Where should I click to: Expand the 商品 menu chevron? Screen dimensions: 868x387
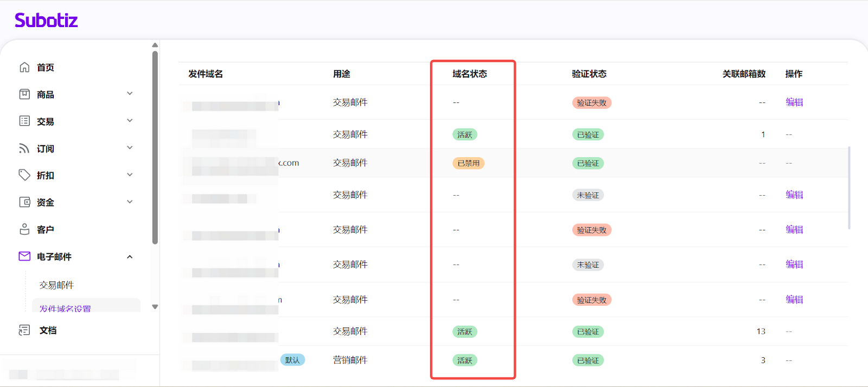(x=130, y=94)
